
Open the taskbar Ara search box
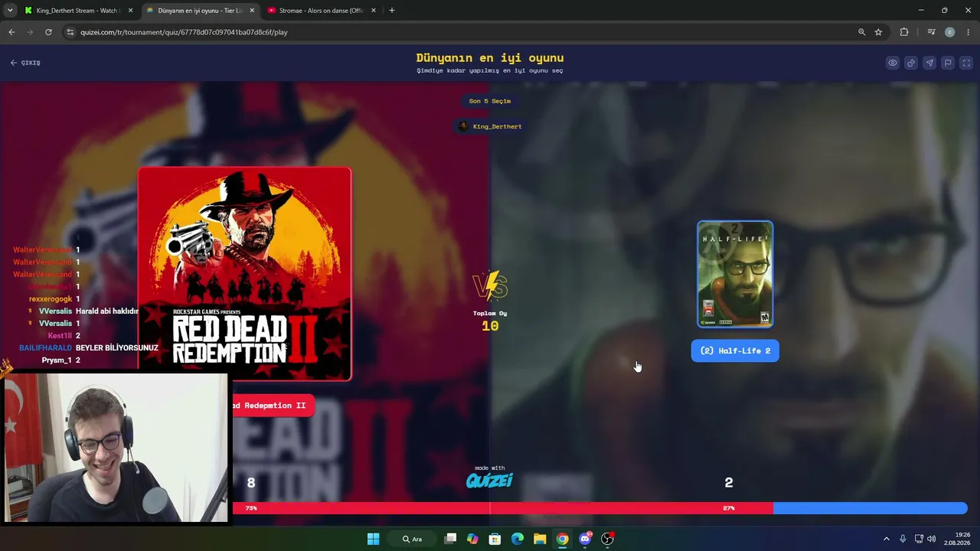pos(413,539)
